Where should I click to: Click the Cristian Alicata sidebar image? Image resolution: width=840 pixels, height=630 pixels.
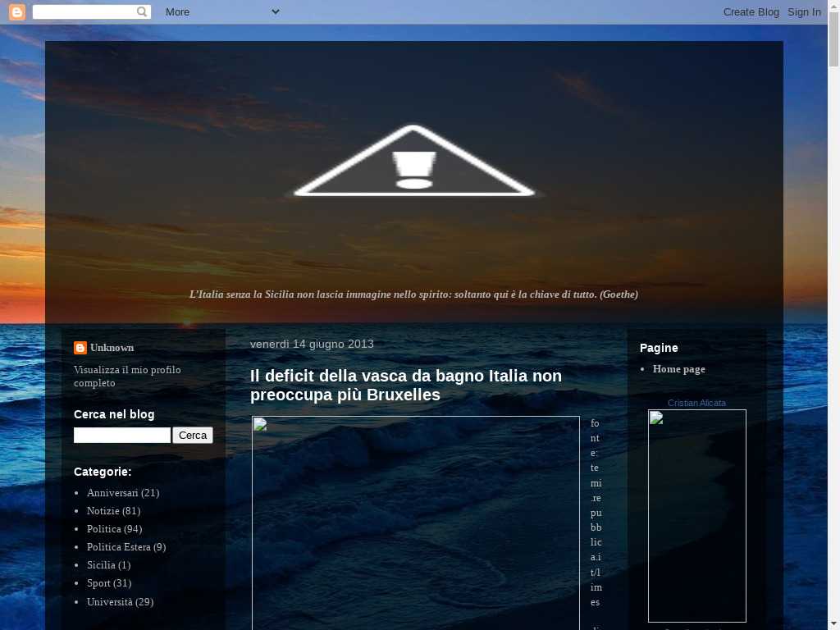(x=696, y=515)
